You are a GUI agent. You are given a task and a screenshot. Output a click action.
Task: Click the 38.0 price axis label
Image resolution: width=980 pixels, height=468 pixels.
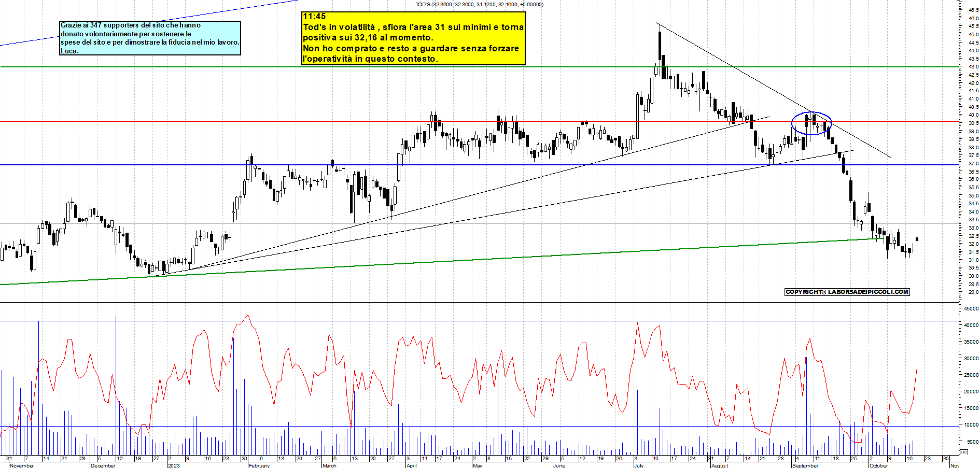(973, 147)
